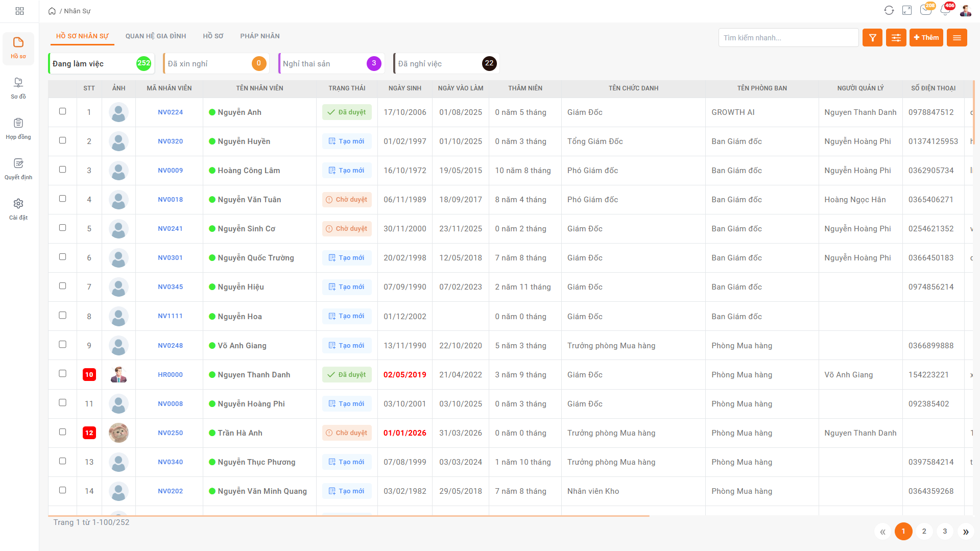Click the refresh icon in top bar

(x=889, y=11)
